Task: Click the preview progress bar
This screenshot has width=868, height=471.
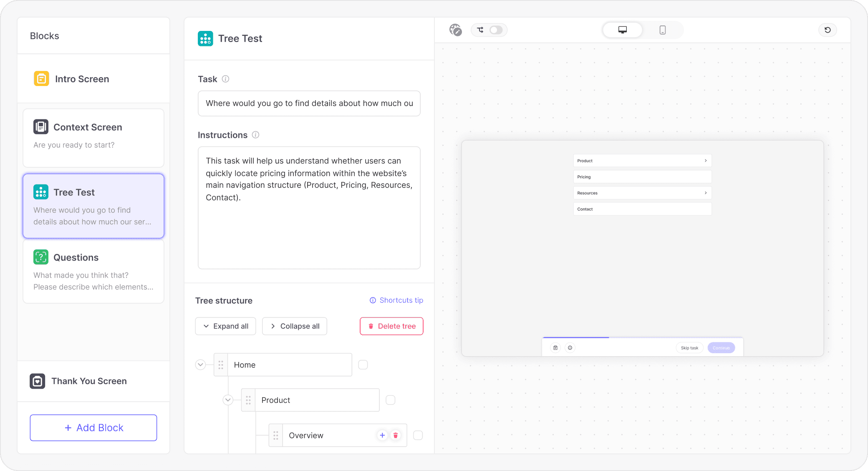Action: [642, 337]
